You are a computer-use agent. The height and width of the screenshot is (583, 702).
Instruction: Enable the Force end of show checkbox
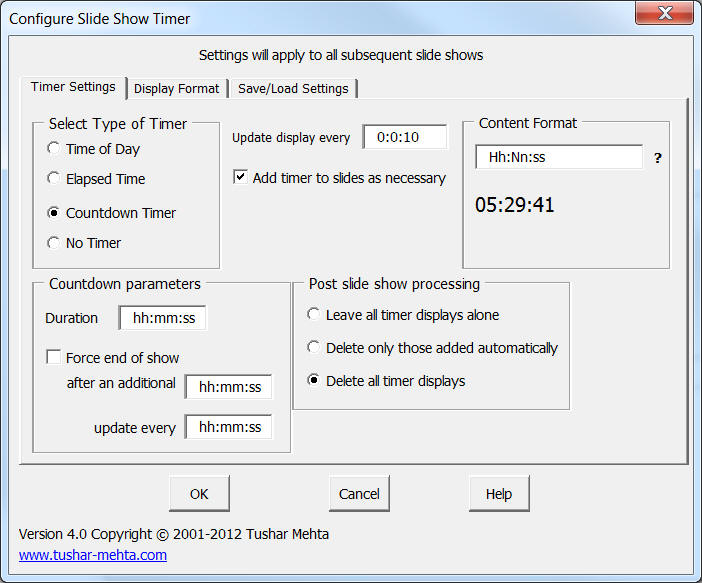54,357
